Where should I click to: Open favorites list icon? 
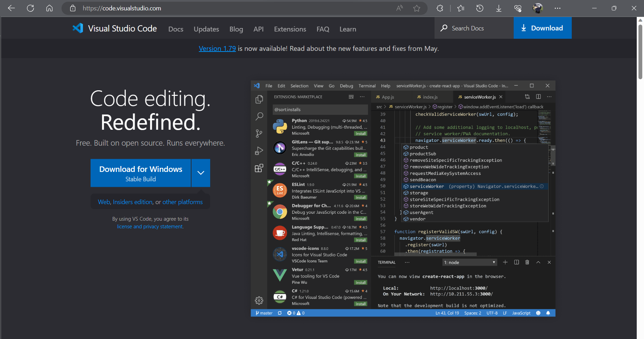pyautogui.click(x=461, y=8)
